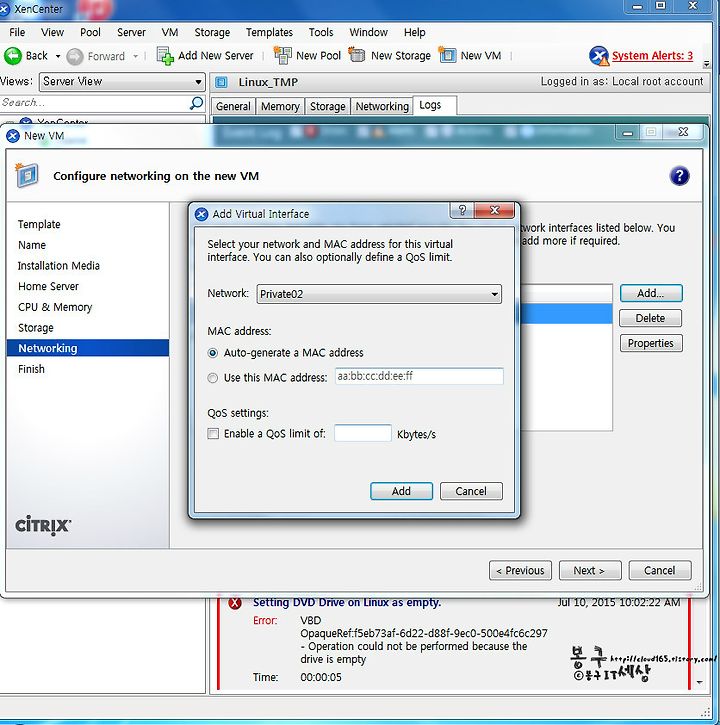The height and width of the screenshot is (725, 720).
Task: Click the green Back arrow icon
Action: pyautogui.click(x=12, y=56)
